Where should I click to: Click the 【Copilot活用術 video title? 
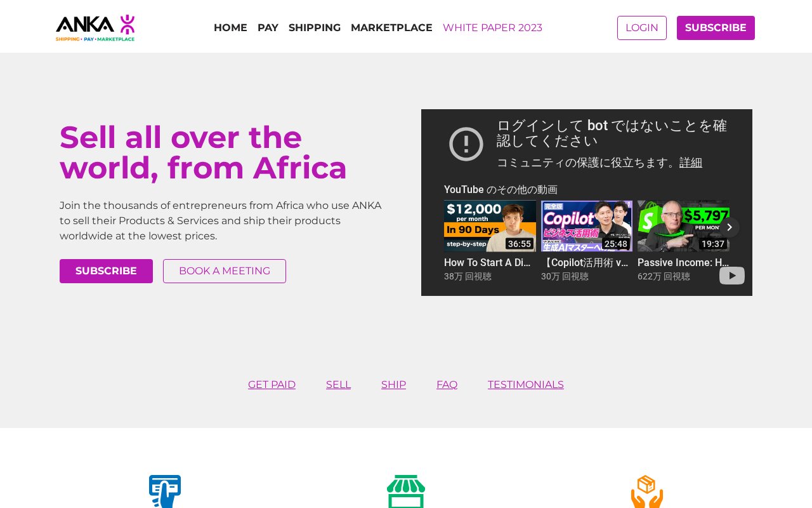coord(585,263)
